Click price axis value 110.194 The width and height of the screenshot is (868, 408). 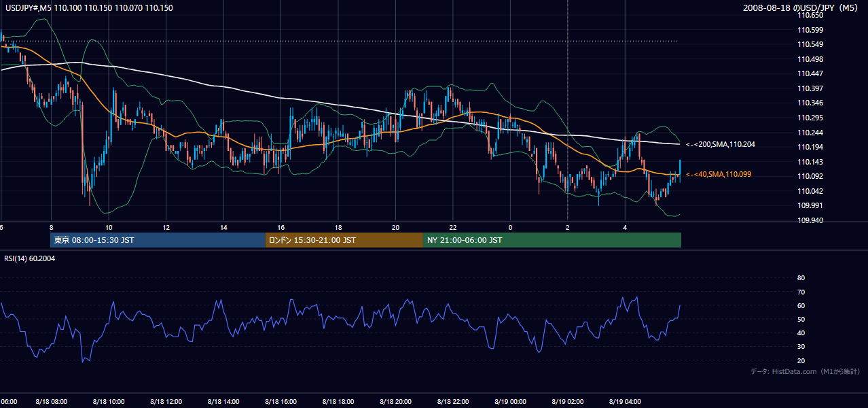pos(812,147)
